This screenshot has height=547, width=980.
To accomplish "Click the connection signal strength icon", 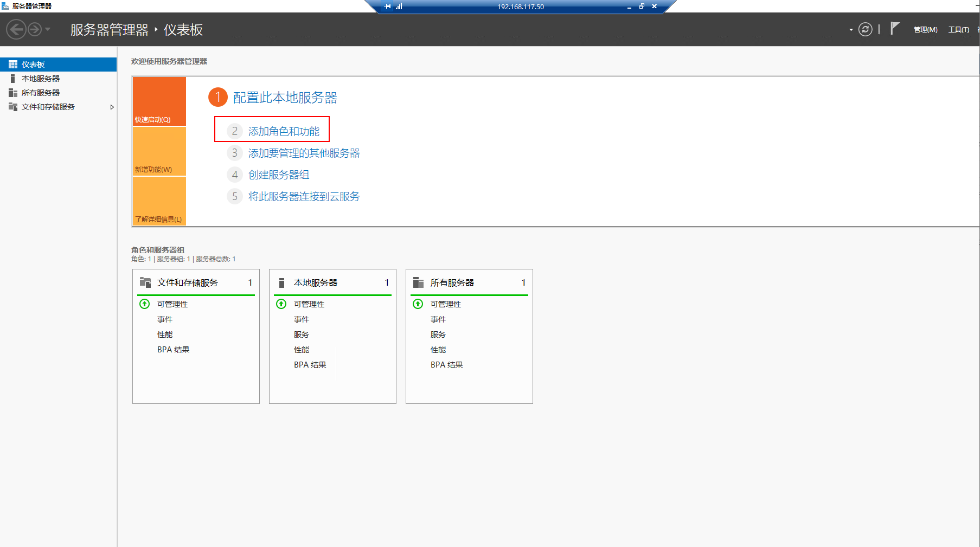I will [399, 7].
